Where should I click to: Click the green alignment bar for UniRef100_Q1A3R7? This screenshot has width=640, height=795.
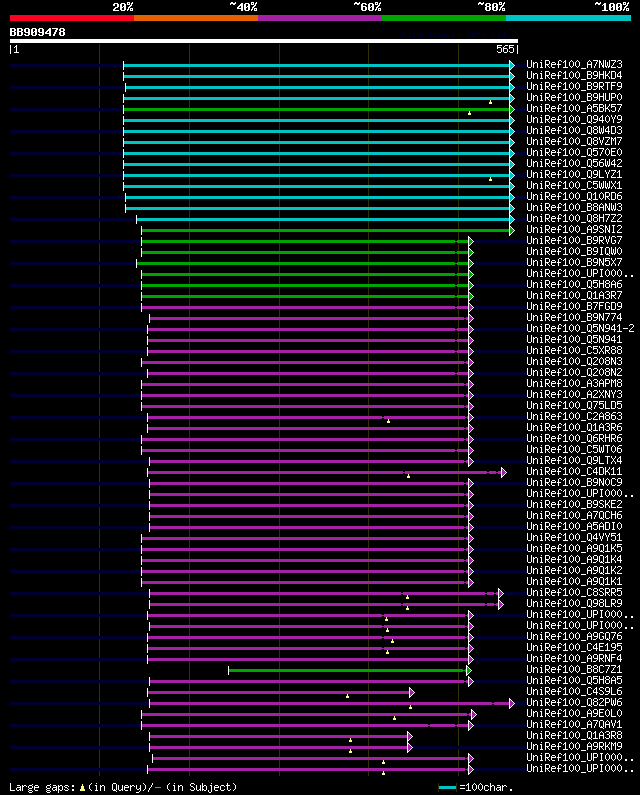305,296
